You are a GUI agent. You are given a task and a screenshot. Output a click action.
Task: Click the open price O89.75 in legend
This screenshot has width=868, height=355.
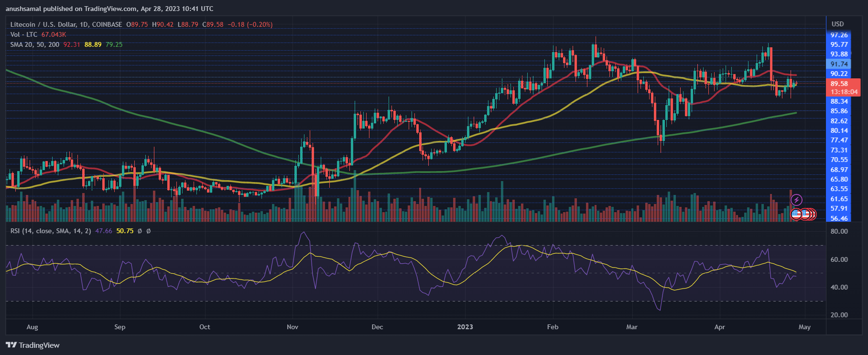pyautogui.click(x=137, y=24)
